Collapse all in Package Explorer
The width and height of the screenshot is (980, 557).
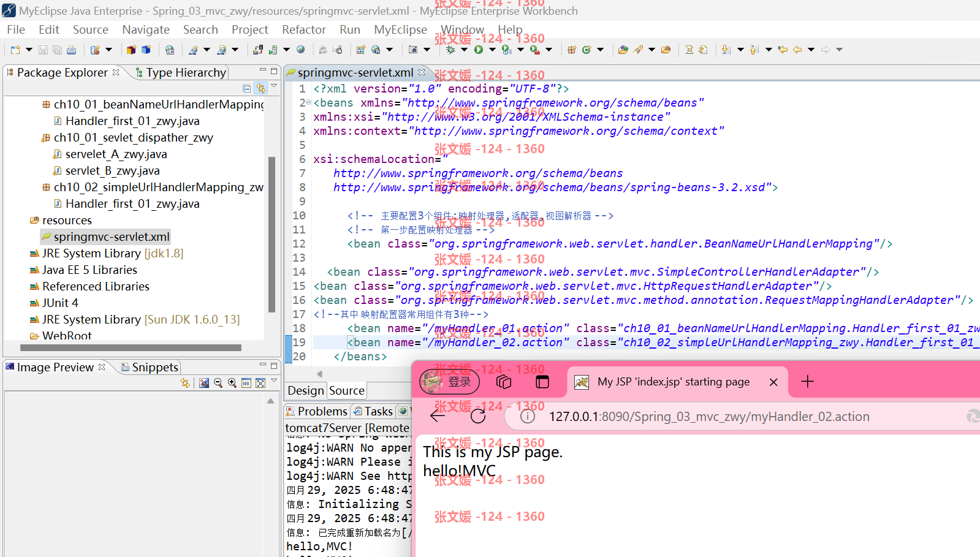tap(246, 88)
